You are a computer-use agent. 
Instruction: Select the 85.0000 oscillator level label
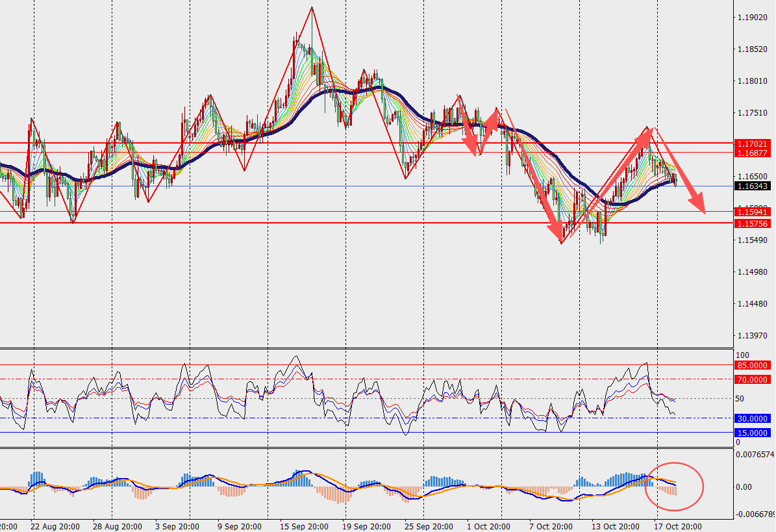(752, 365)
